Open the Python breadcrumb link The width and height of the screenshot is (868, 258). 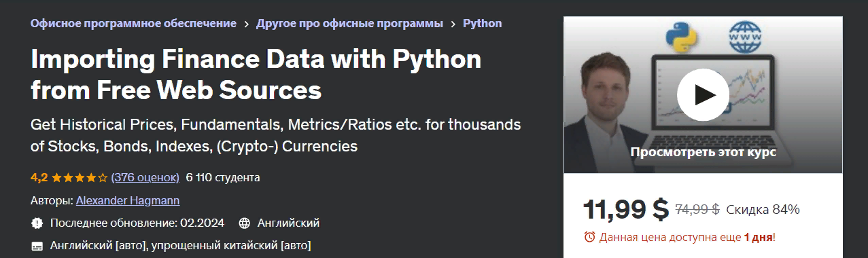[483, 23]
